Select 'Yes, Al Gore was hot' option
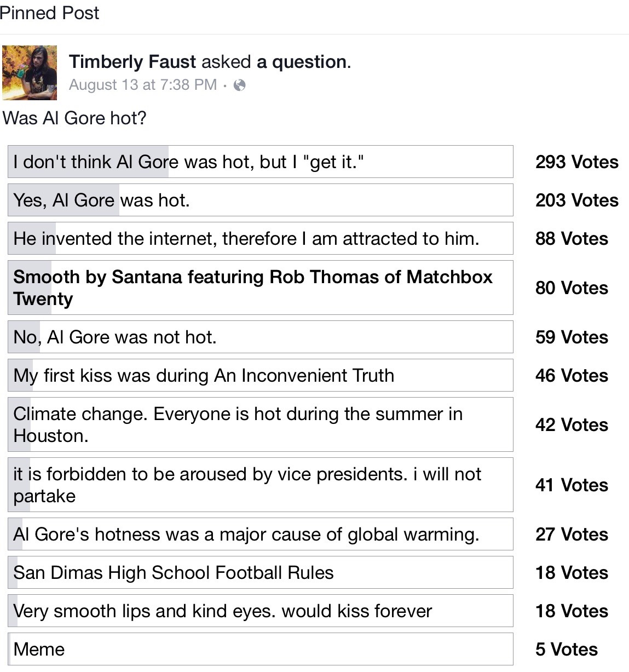 (260, 200)
